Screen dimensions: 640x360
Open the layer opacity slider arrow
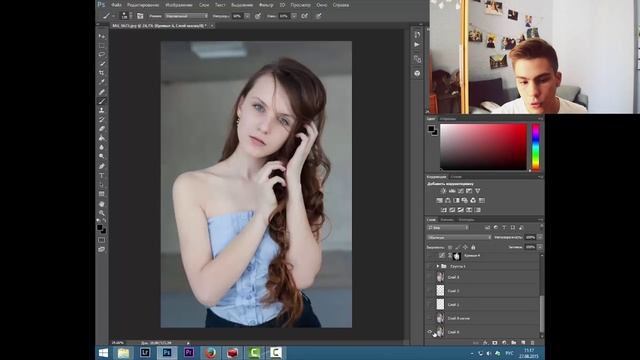click(540, 237)
